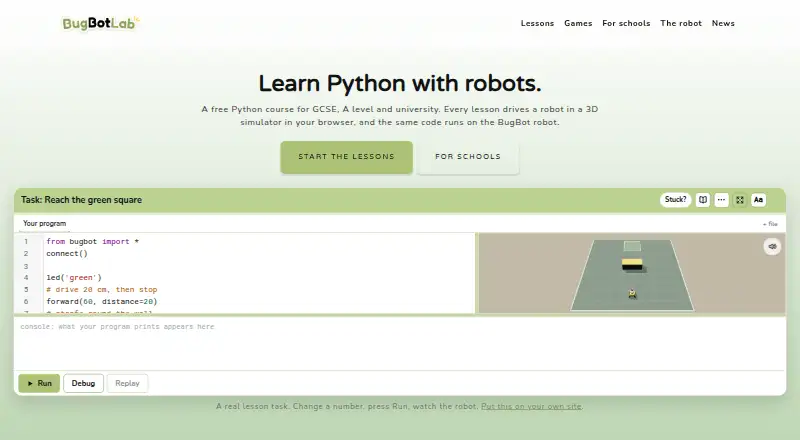Viewport: 800px width, 440px height.
Task: Open the book reference icon
Action: click(x=703, y=200)
